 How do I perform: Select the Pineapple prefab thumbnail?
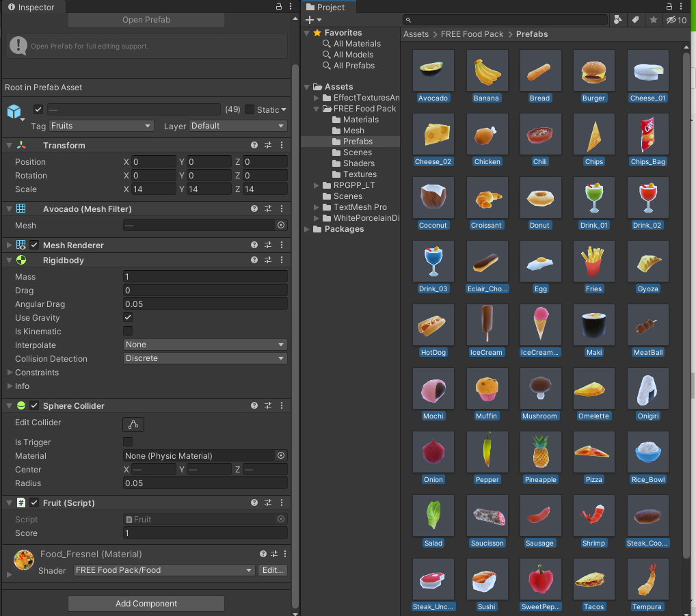coord(540,452)
